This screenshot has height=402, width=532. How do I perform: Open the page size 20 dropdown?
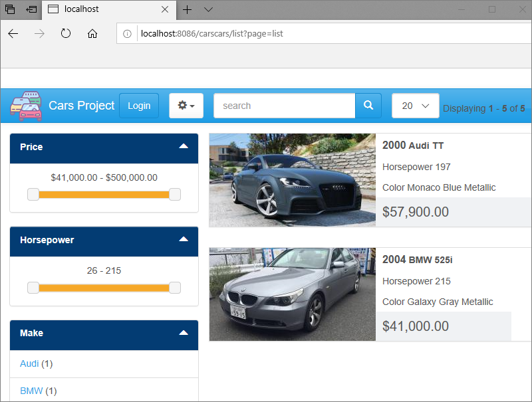click(x=415, y=106)
